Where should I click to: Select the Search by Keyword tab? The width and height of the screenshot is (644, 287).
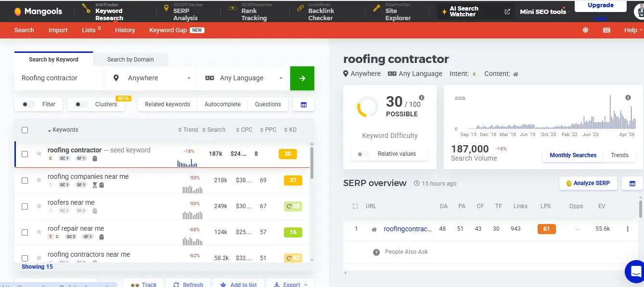(x=53, y=59)
